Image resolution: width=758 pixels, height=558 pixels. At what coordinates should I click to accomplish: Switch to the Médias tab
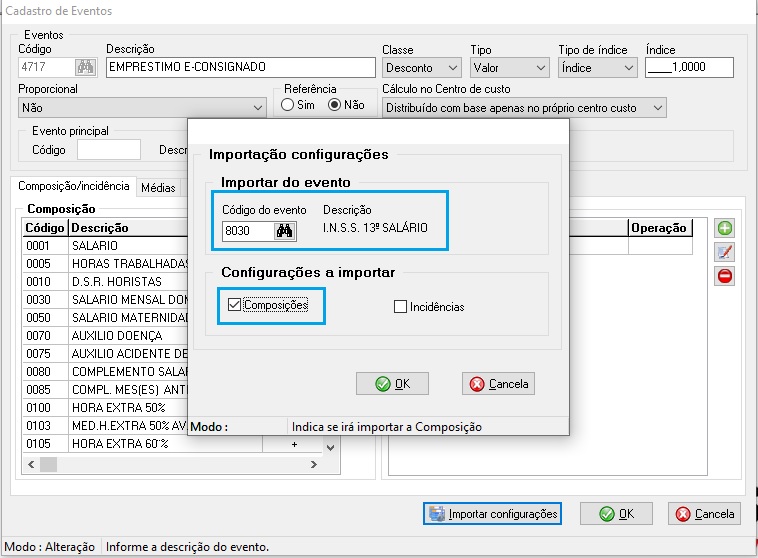click(x=158, y=187)
